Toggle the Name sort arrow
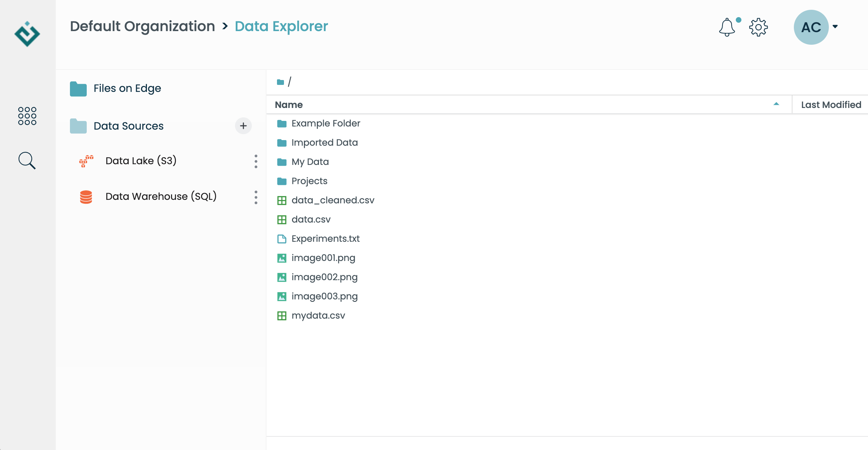The image size is (868, 450). (776, 104)
